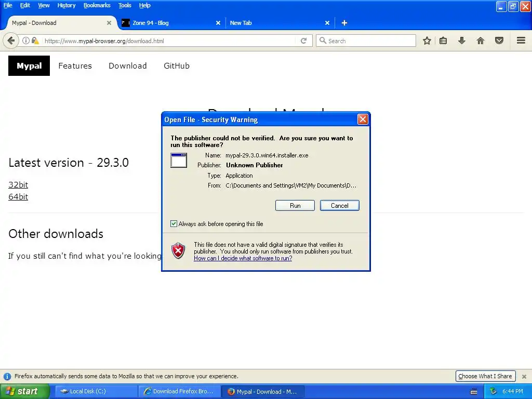532x399 pixels.
Task: Open 'How can I decide what software to run?'
Action: pos(243,258)
